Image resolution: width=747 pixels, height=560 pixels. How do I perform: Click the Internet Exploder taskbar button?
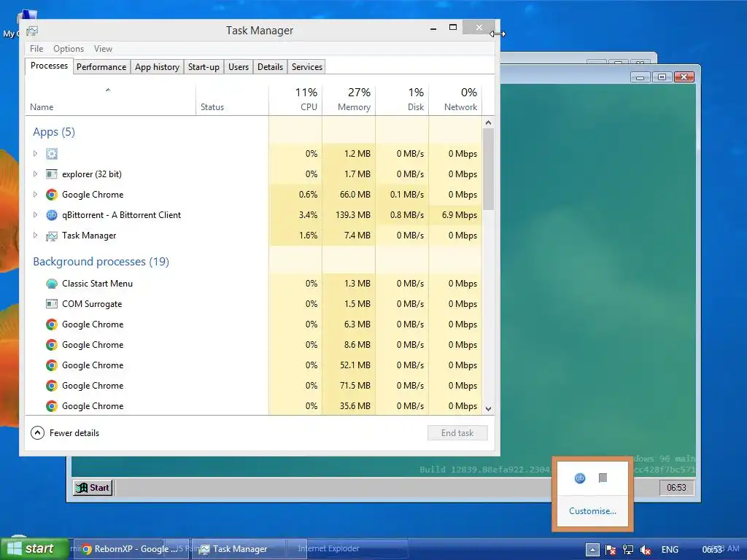coord(328,548)
